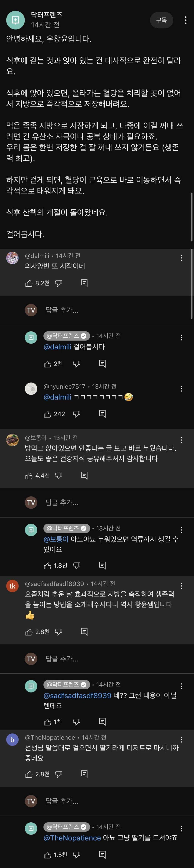This screenshot has width=194, height=868.
Task: Like 닥터프렌즈's reply '걸어봅시다'
Action: [x=48, y=364]
